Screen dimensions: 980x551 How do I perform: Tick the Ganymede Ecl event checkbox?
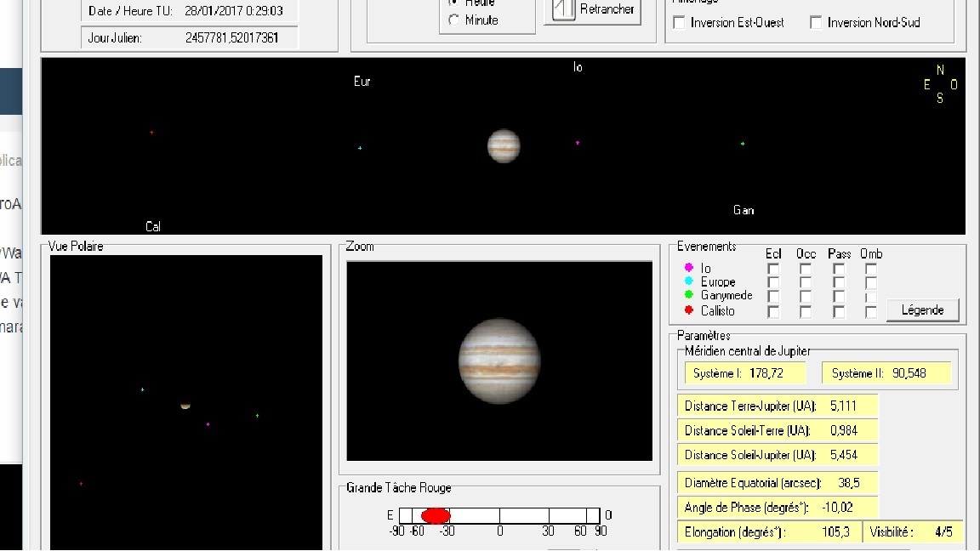tap(773, 297)
